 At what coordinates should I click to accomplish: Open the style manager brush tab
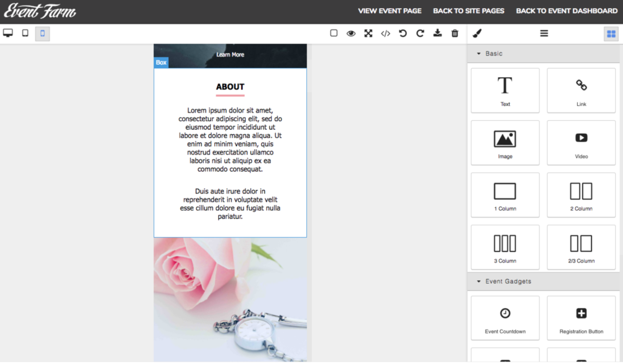point(477,33)
